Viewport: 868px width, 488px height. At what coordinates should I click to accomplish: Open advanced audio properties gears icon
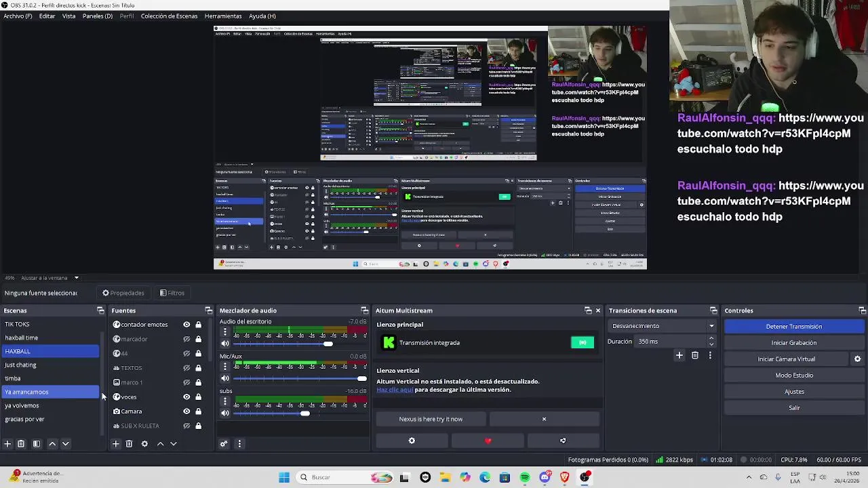tap(224, 444)
